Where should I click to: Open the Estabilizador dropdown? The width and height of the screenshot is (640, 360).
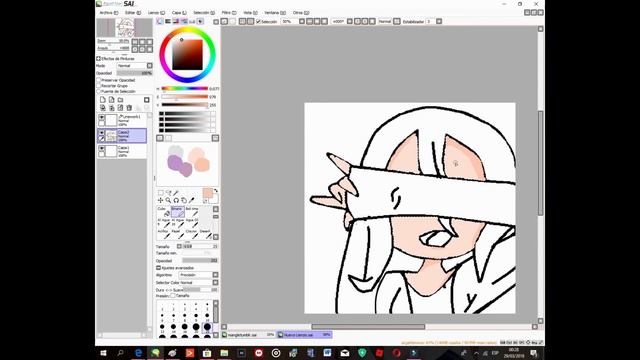pyautogui.click(x=439, y=21)
